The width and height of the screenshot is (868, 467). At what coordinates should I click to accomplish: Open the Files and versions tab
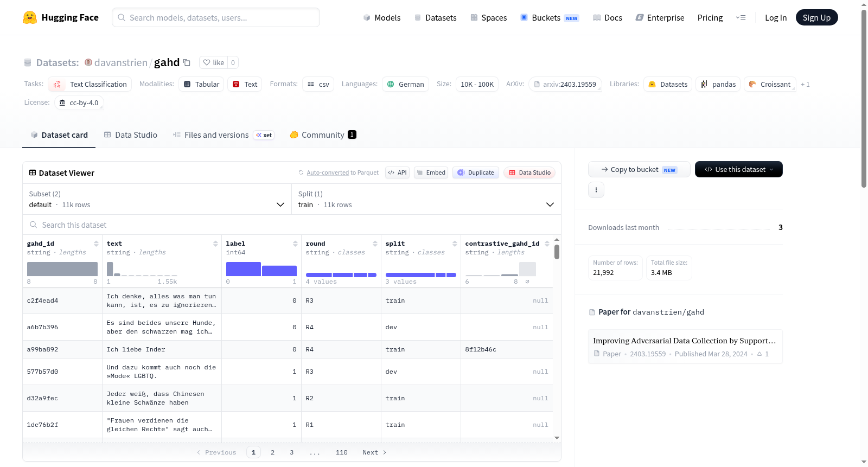pos(224,135)
